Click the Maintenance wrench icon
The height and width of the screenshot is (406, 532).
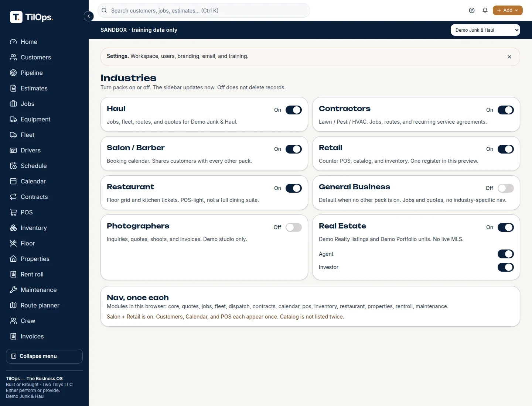[13, 290]
